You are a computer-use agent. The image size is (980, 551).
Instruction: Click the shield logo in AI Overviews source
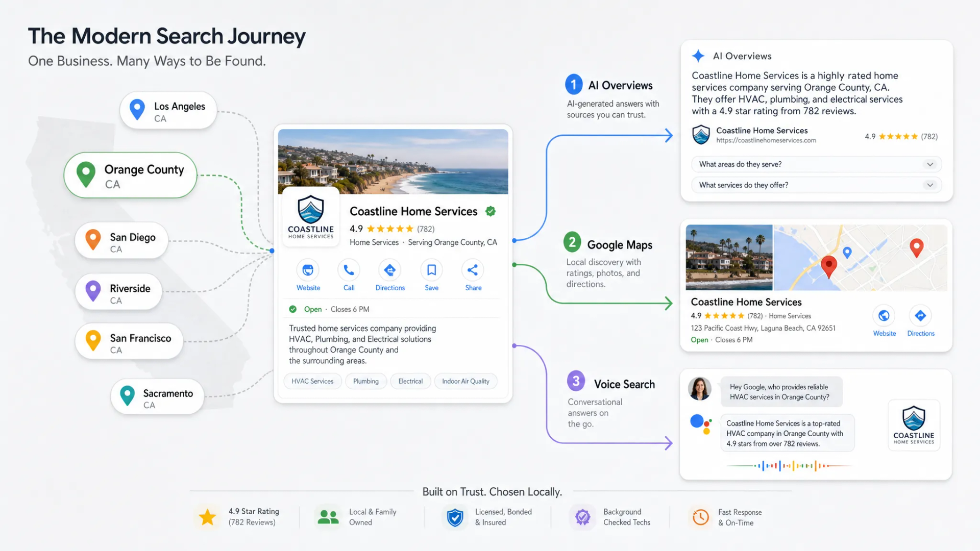[x=701, y=135]
